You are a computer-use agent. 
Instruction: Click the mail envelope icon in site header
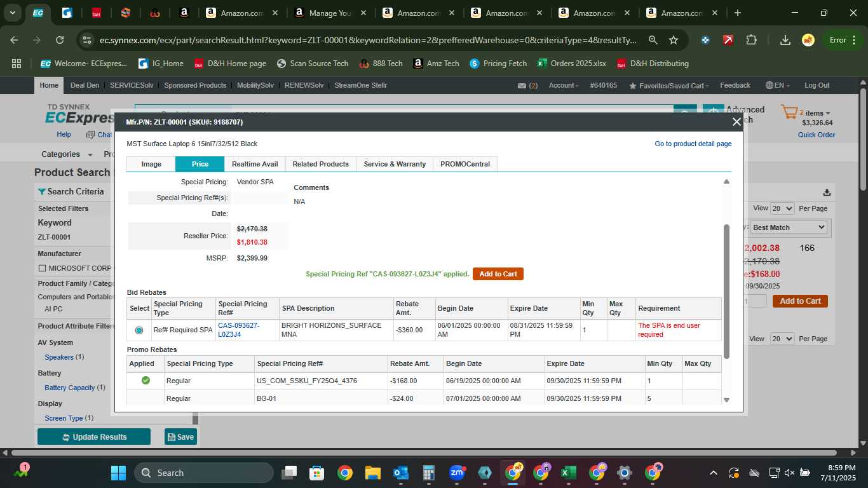522,86
